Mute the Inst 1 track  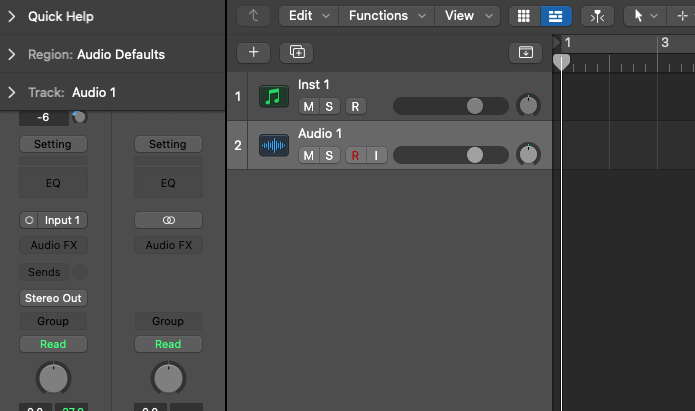click(308, 106)
